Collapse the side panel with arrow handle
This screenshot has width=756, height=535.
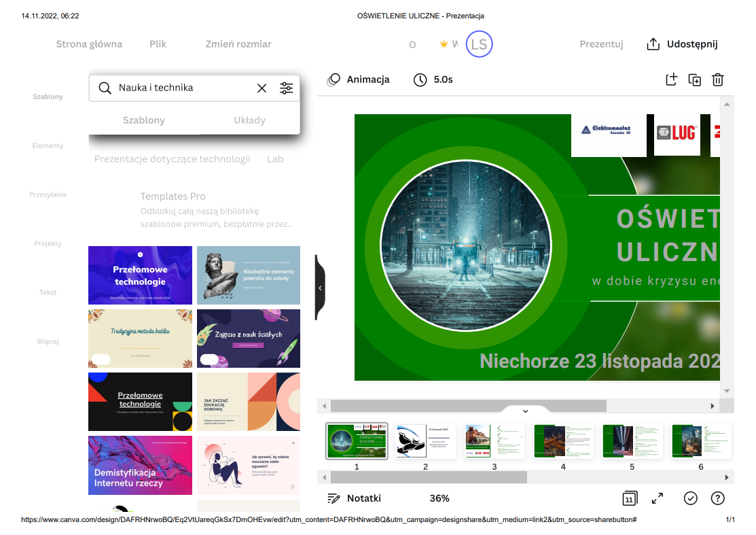[x=320, y=288]
